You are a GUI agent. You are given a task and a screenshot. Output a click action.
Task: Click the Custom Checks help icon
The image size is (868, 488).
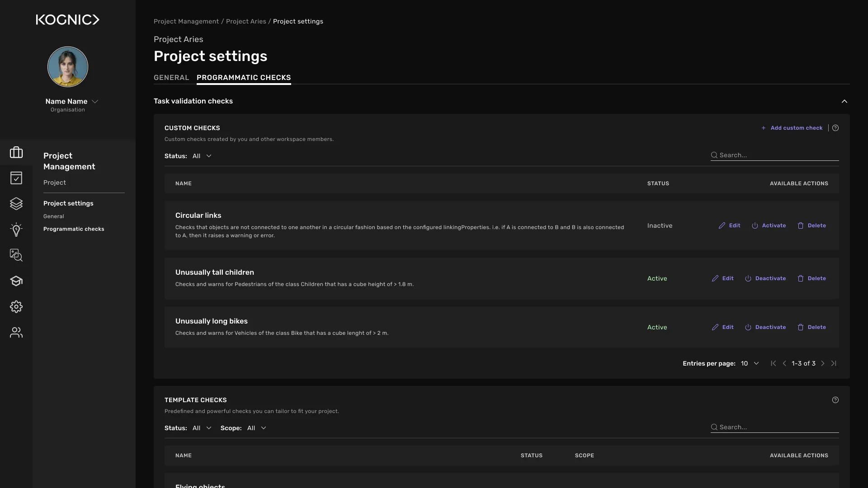click(835, 128)
